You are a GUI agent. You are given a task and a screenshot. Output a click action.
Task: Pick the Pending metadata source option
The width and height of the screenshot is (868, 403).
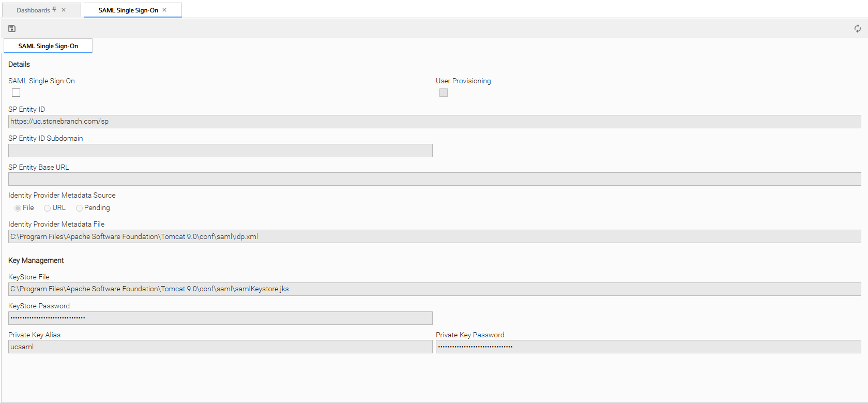tap(79, 208)
